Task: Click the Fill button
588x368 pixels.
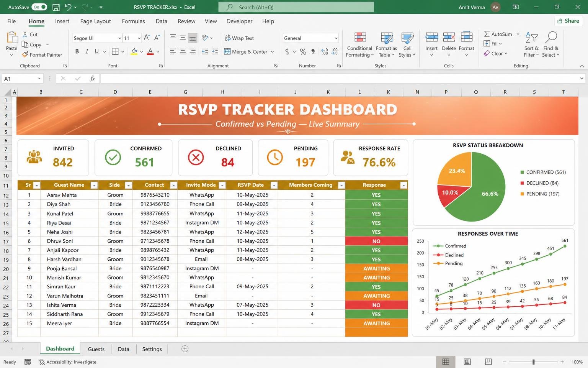Action: 492,44
